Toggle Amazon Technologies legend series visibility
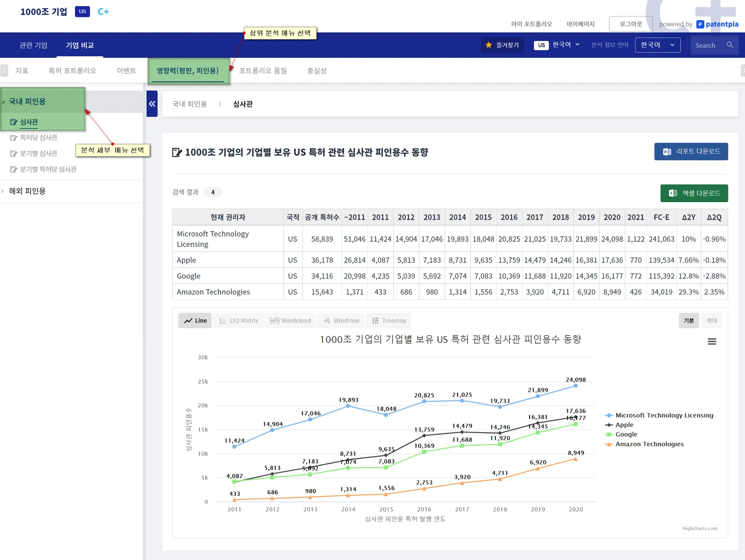This screenshot has width=745, height=560. pos(649,444)
